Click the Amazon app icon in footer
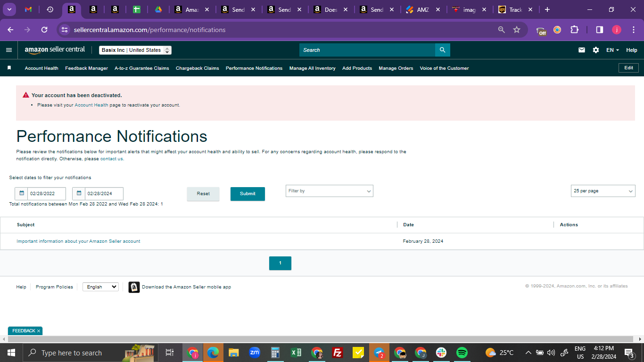The height and width of the screenshot is (362, 644). (x=134, y=287)
